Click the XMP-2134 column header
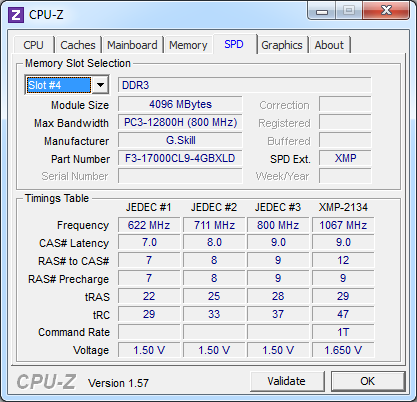Screen dimensions: 417x402 [x=343, y=207]
